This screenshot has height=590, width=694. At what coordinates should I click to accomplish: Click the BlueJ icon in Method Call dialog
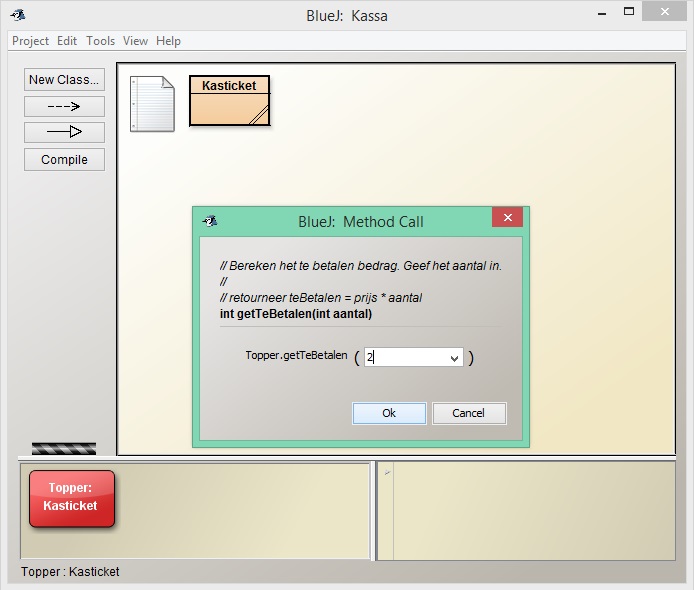[x=210, y=221]
